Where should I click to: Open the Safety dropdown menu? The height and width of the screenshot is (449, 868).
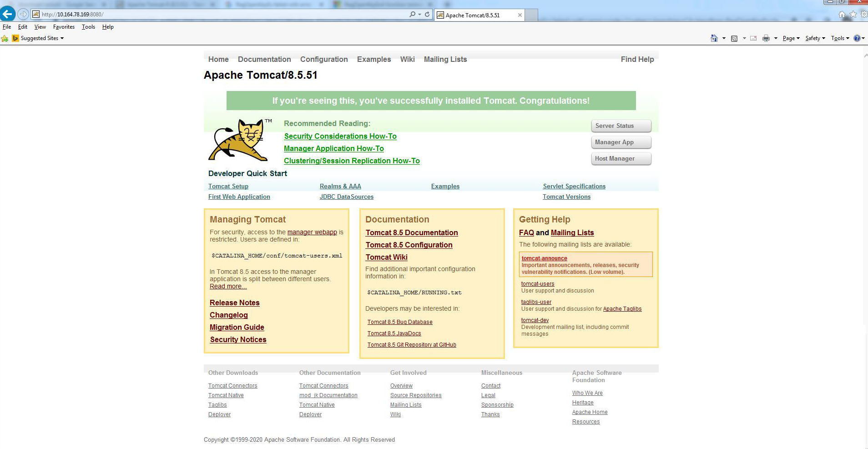(x=815, y=38)
